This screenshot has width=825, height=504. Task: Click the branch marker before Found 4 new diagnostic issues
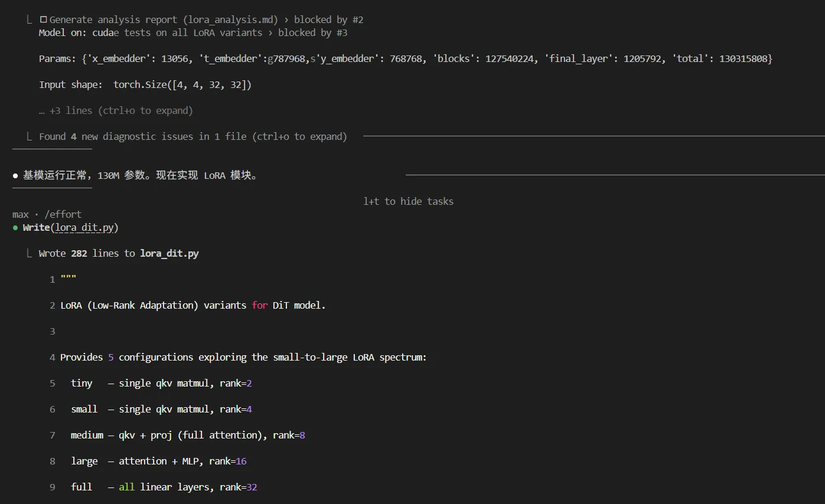29,137
